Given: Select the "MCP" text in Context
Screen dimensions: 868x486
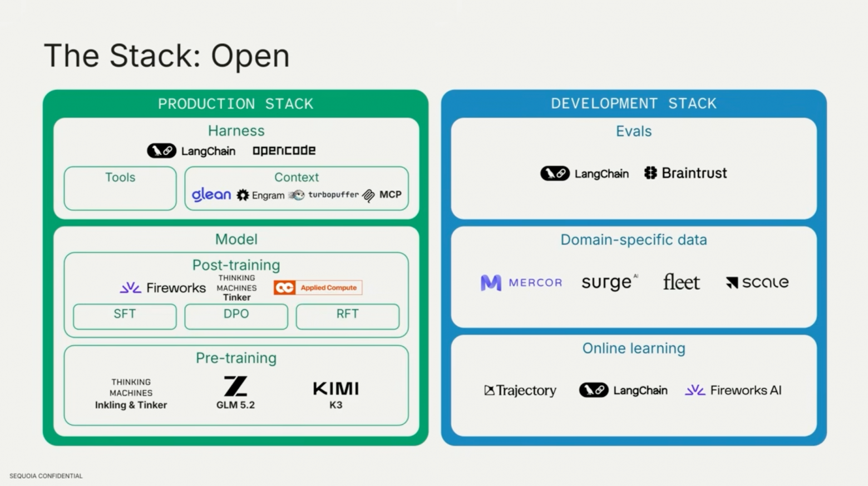Looking at the screenshot, I should [390, 195].
